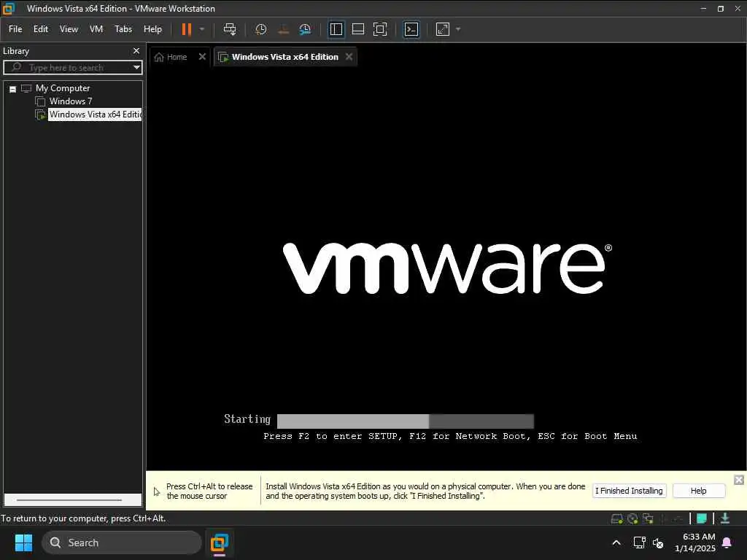Click the hard disk status bar icon
The image size is (747, 560).
[616, 518]
